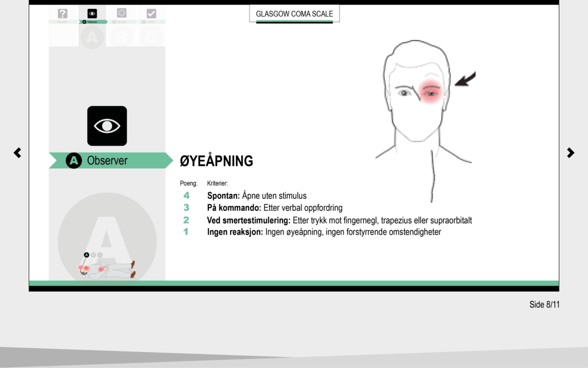Click the question mark Kontroller icon
This screenshot has height=368, width=588.
pos(63,14)
